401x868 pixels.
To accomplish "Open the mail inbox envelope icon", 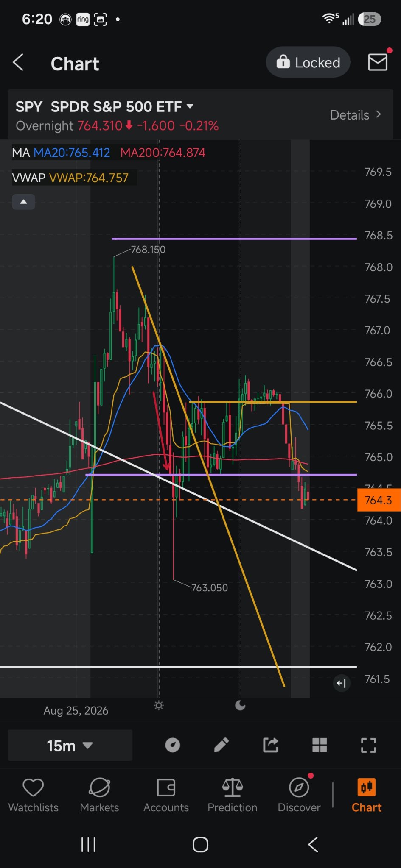I will coord(377,62).
